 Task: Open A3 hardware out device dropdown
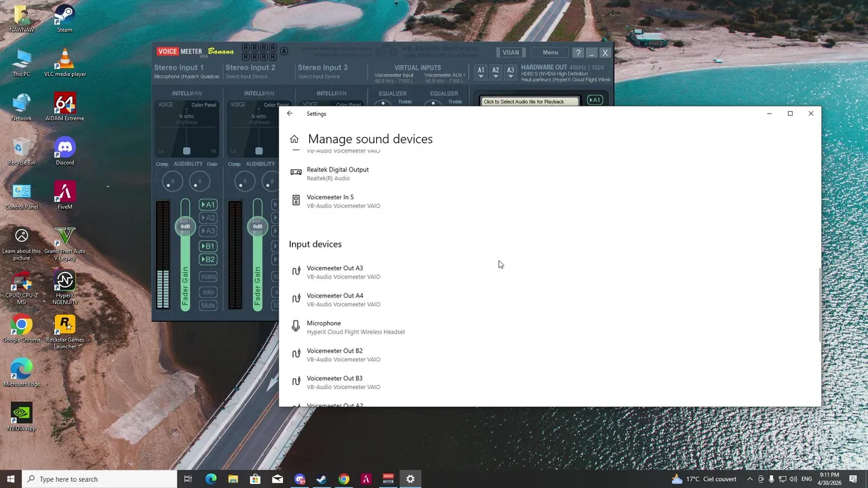point(511,72)
